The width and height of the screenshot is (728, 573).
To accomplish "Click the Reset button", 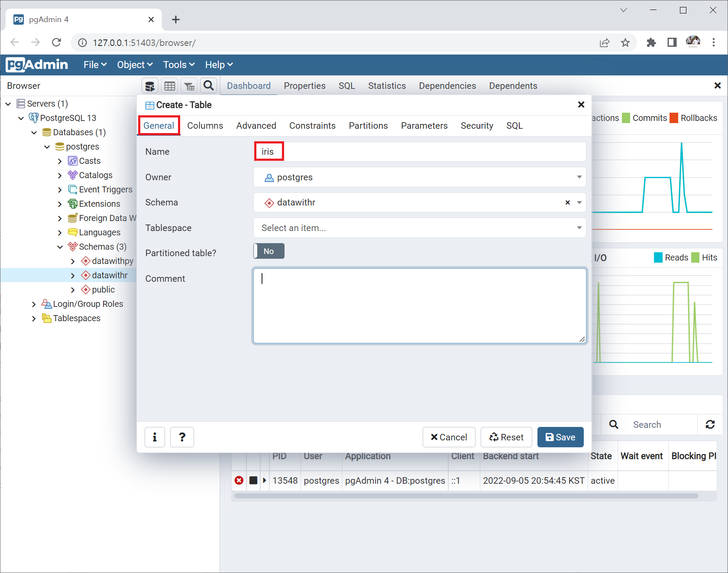I will point(506,437).
